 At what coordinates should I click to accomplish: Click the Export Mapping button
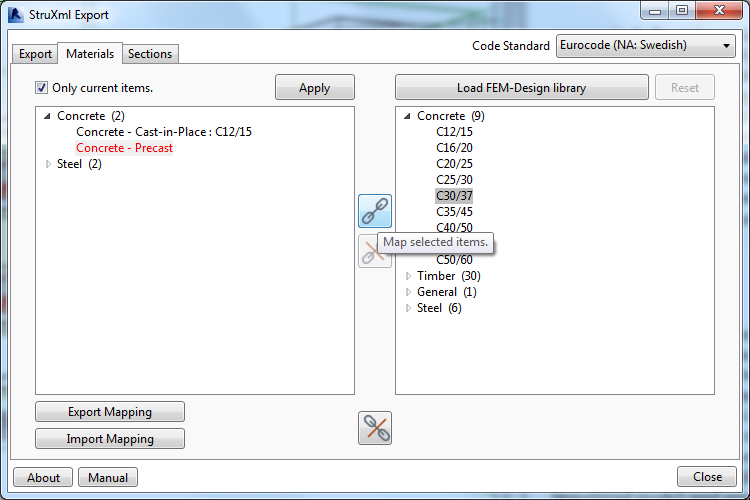click(110, 412)
